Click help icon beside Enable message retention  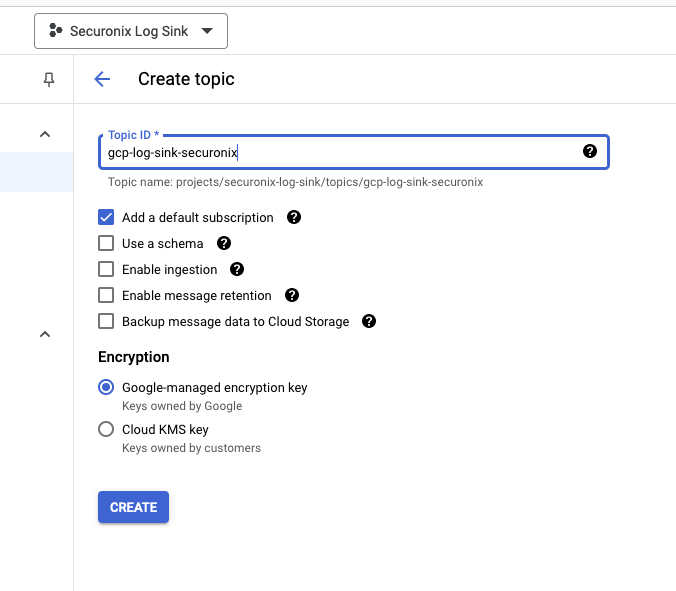292,295
